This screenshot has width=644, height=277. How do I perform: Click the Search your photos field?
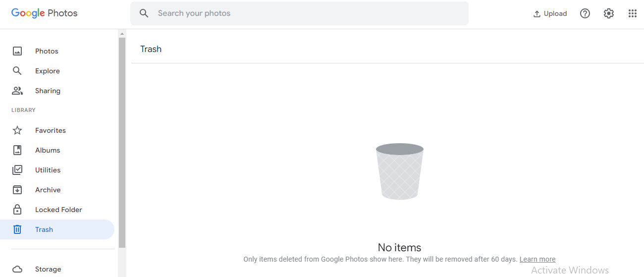[307, 13]
